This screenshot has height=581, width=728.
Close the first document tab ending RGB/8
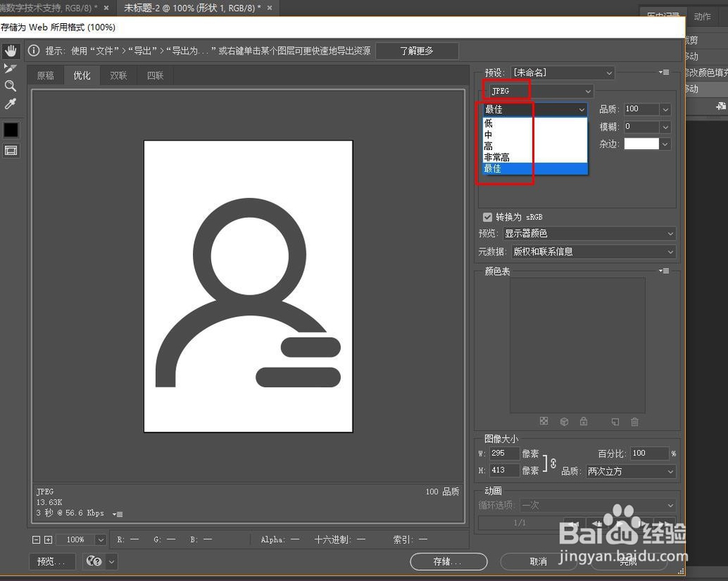pyautogui.click(x=106, y=8)
